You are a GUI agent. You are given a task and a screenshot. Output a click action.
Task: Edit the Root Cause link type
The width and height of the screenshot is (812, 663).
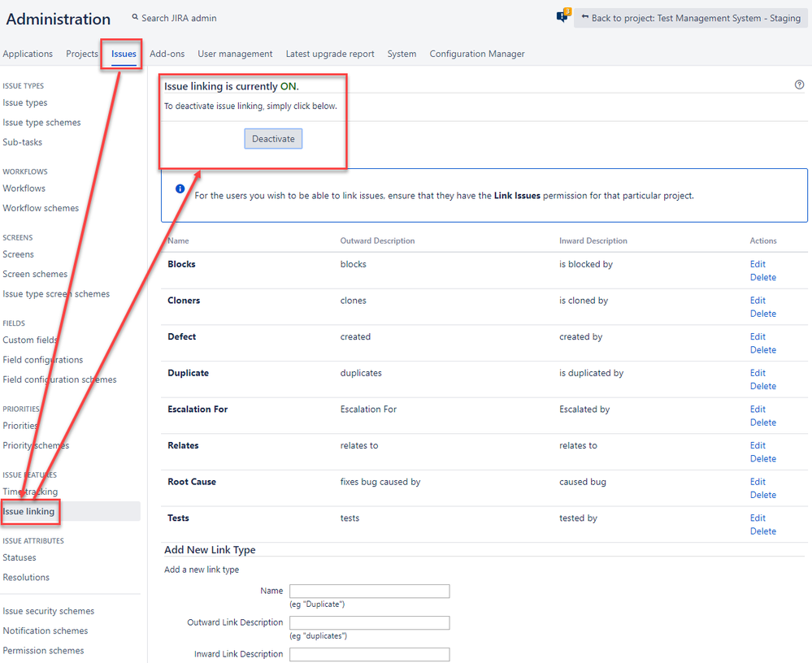758,481
